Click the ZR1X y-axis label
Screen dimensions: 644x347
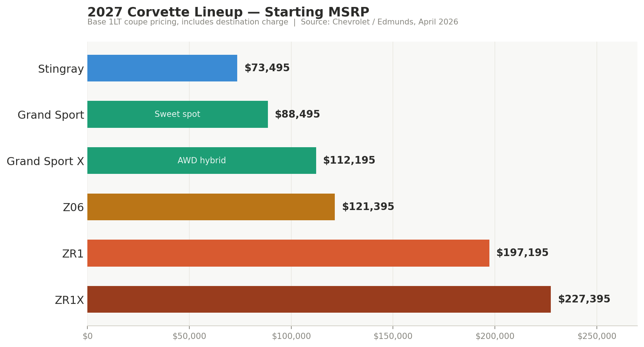[x=69, y=300]
